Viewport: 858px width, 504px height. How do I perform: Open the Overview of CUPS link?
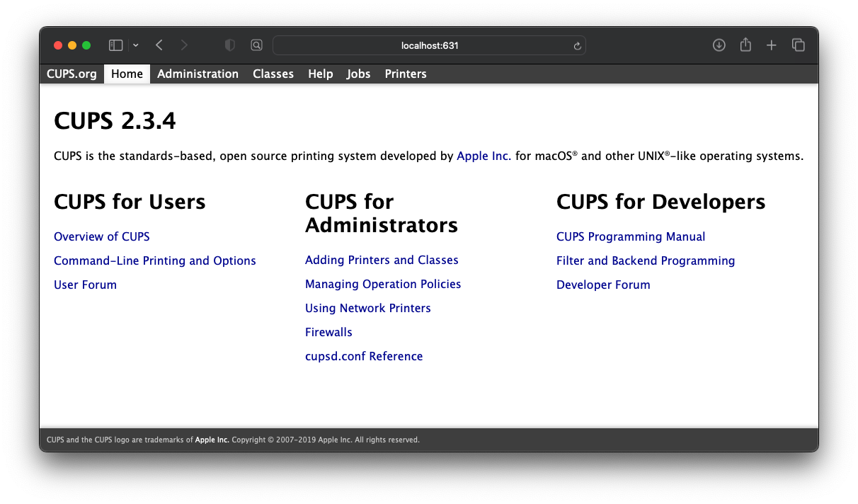(x=102, y=236)
